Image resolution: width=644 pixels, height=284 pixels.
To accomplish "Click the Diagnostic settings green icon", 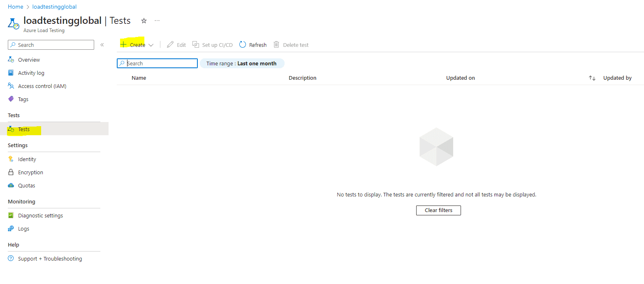I will (x=11, y=215).
